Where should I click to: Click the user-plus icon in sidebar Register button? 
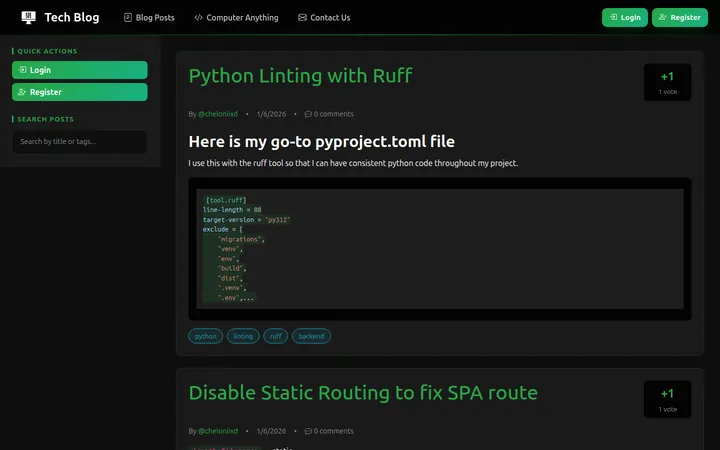tap(22, 92)
